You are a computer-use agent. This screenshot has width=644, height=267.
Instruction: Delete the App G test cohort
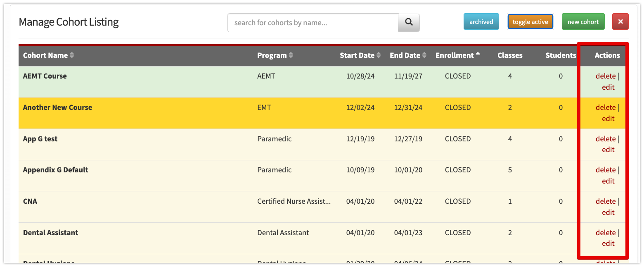coord(606,139)
